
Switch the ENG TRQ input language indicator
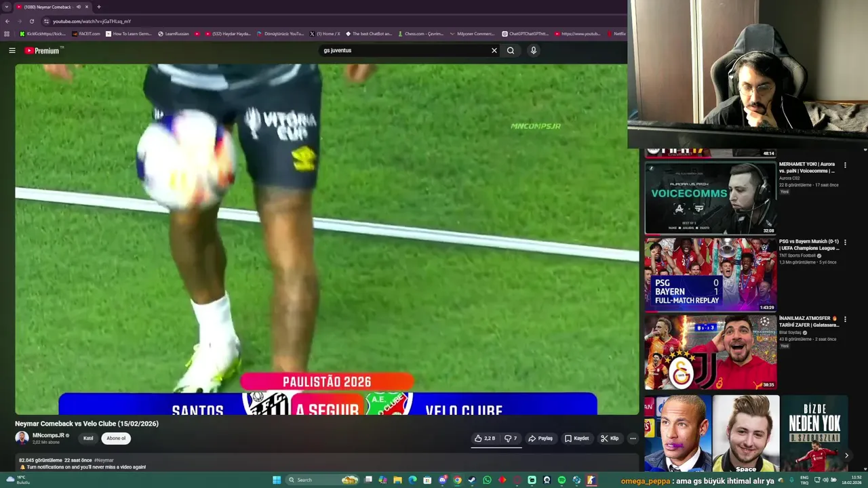point(805,480)
